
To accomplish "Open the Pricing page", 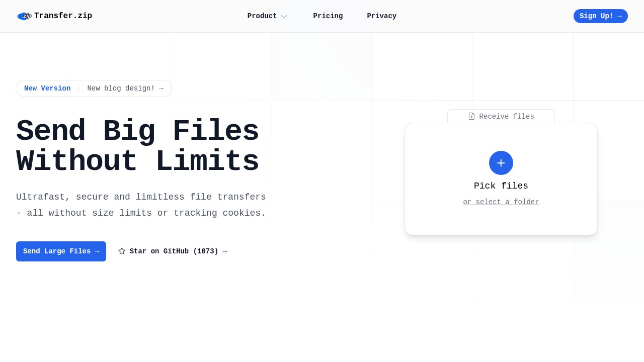I will pos(328,16).
